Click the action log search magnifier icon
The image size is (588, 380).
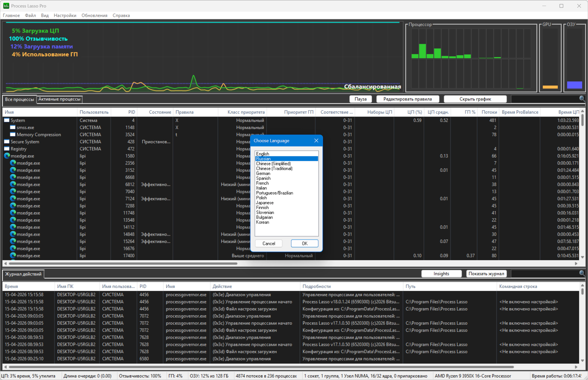coord(582,274)
